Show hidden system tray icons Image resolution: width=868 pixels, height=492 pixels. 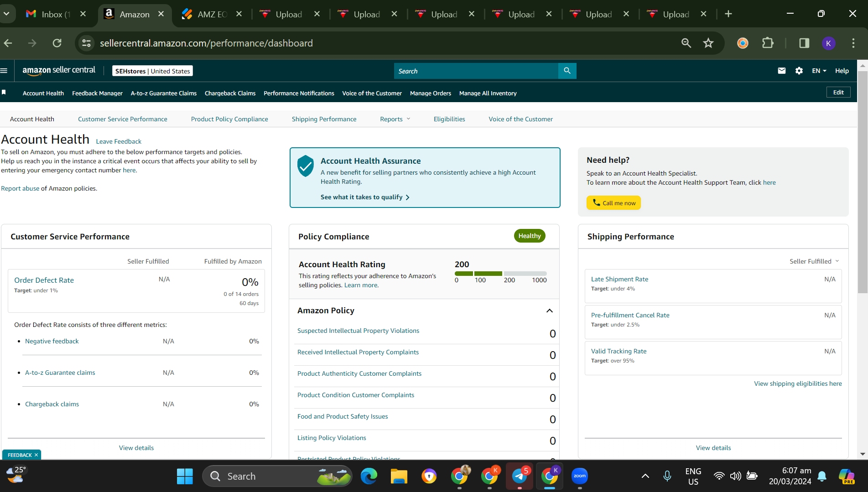click(645, 476)
